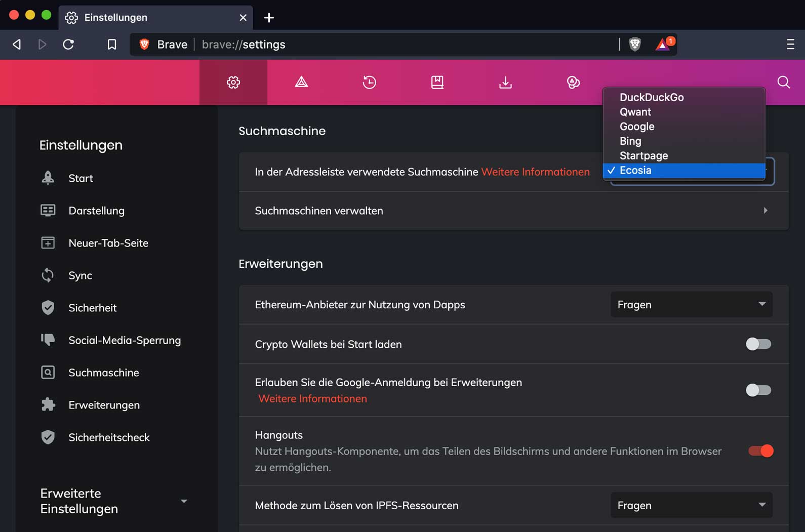The width and height of the screenshot is (805, 532).
Task: Close the Einstellungen tab
Action: tap(243, 18)
